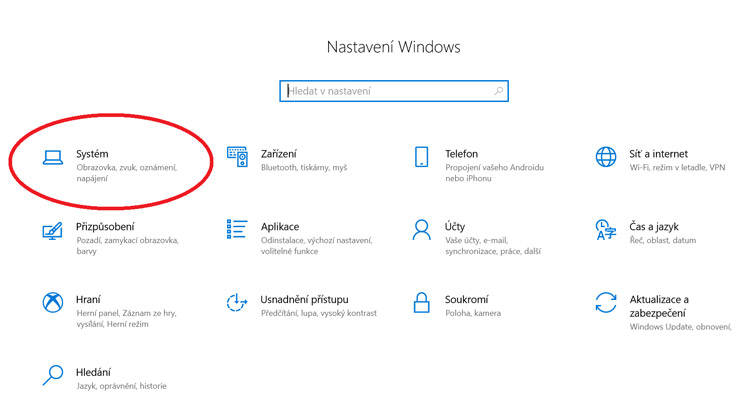
Task: Open the Síť a internet globe icon
Action: pyautogui.click(x=605, y=157)
